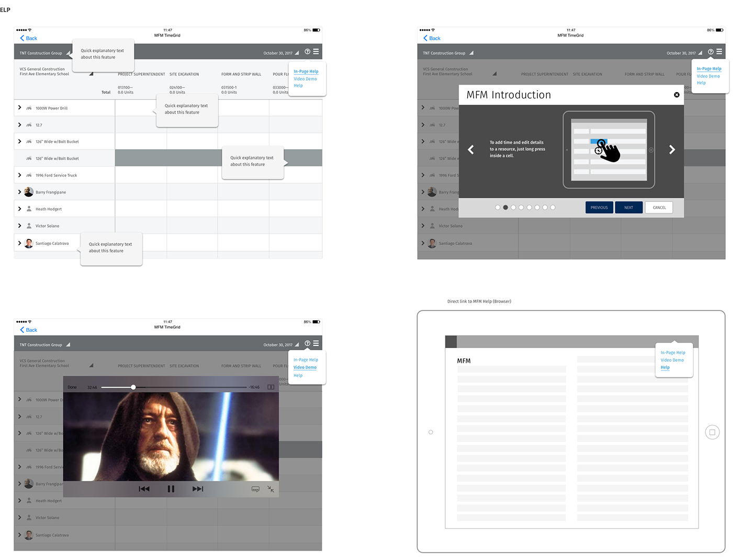Open the subtitles icon in video controls
The height and width of the screenshot is (560, 743).
(255, 489)
